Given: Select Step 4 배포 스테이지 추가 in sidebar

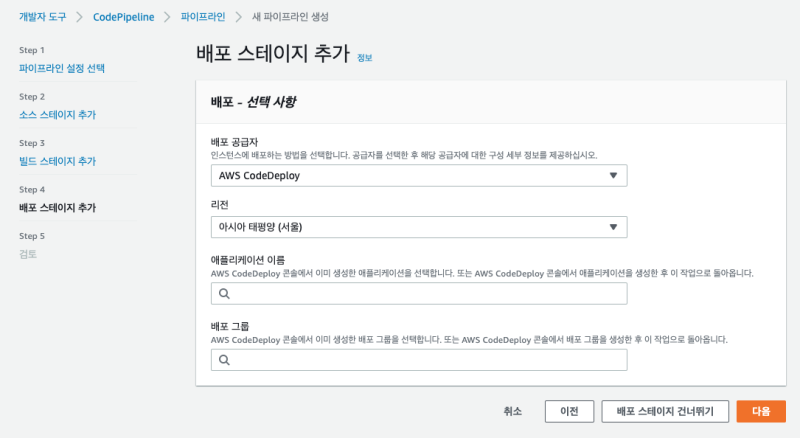Looking at the screenshot, I should pos(58,208).
